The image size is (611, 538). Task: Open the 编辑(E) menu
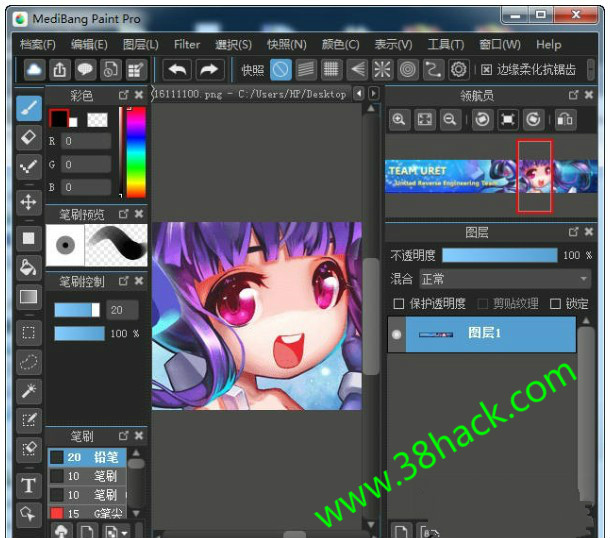pyautogui.click(x=89, y=44)
